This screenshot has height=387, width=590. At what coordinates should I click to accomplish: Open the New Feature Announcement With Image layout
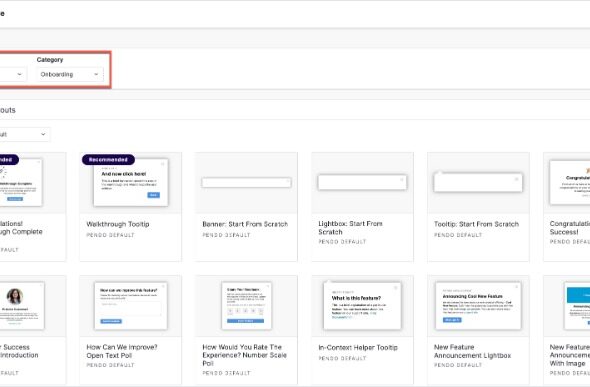[x=567, y=330]
